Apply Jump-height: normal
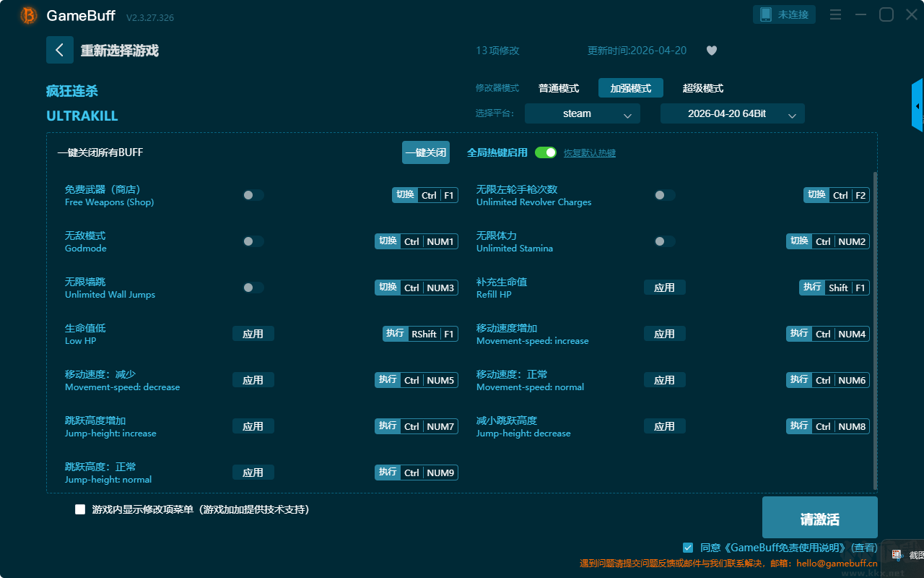This screenshot has height=578, width=924. point(253,473)
